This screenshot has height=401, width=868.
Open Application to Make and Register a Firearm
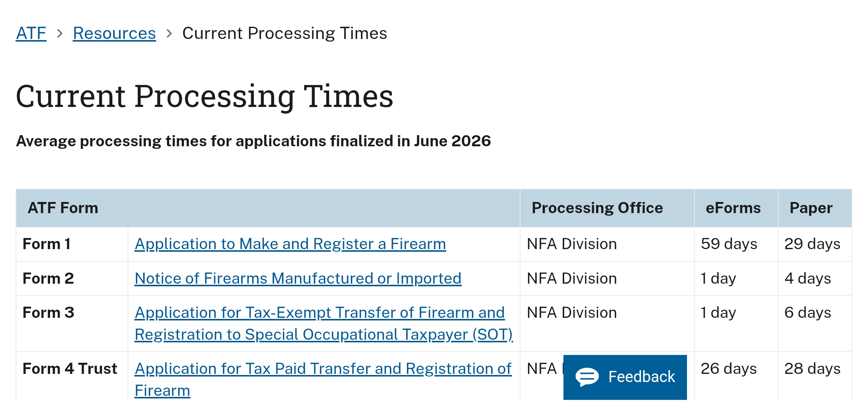(290, 244)
